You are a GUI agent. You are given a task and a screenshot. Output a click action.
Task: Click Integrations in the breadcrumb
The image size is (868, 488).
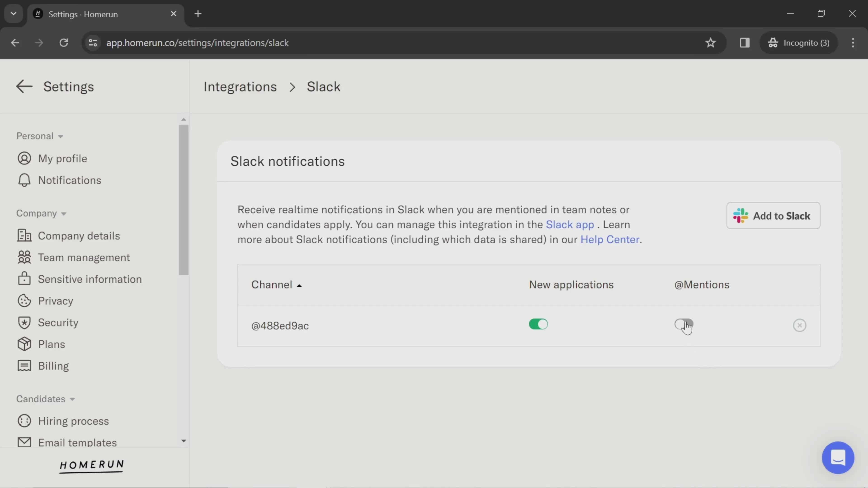point(240,87)
